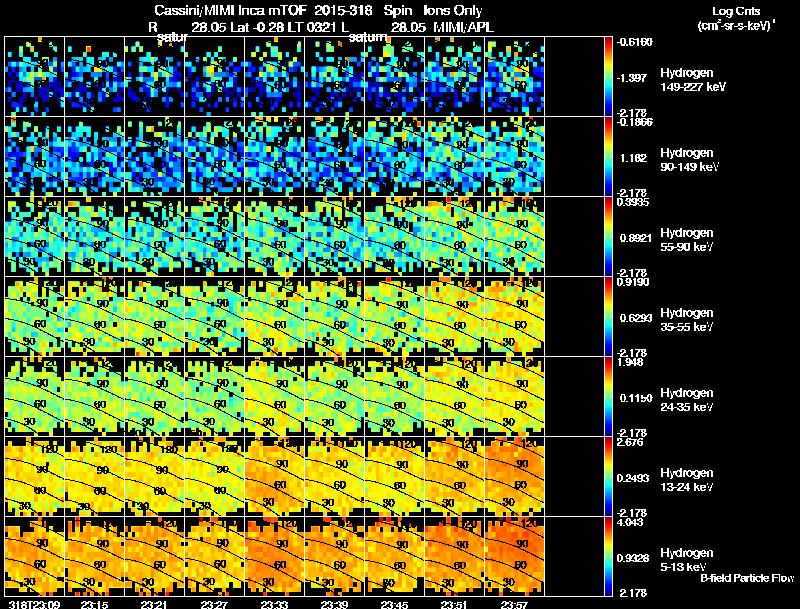Select the Hydrogen 149-227 keV label
800x609 pixels.
tap(692, 80)
